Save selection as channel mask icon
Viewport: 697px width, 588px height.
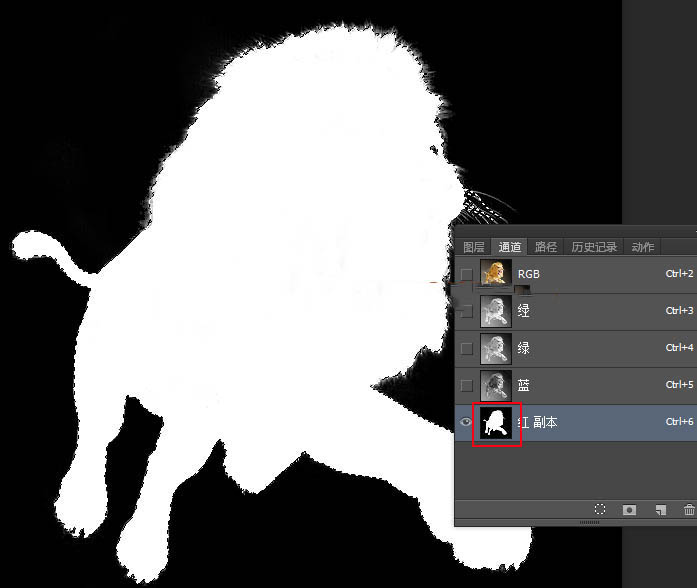(629, 510)
